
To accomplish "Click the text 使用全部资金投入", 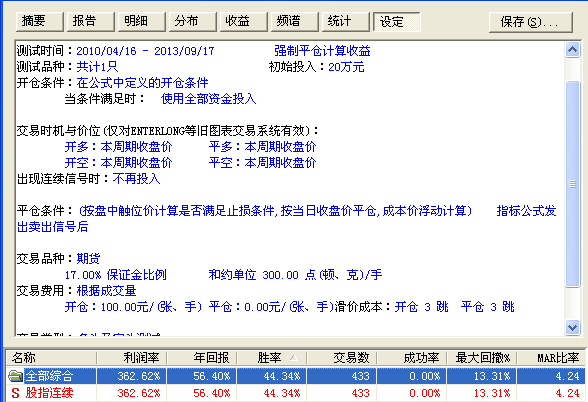I will [208, 99].
